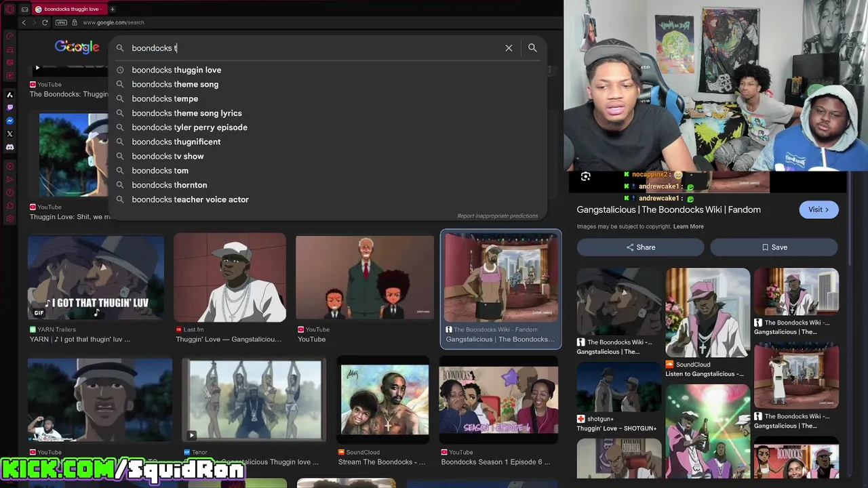Viewport: 868px width, 488px height.
Task: View site security padlock info
Action: pyautogui.click(x=75, y=22)
